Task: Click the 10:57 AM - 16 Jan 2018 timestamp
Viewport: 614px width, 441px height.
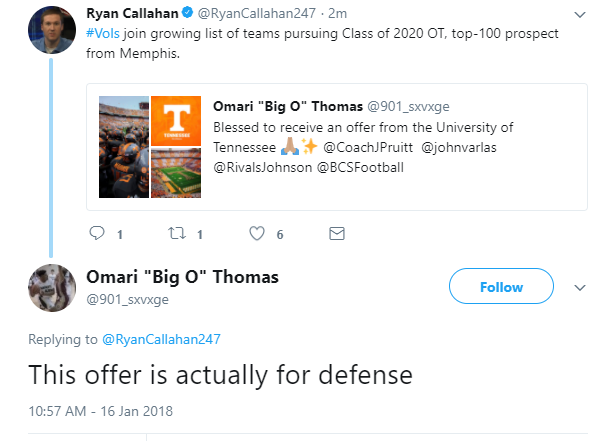Action: tap(100, 411)
